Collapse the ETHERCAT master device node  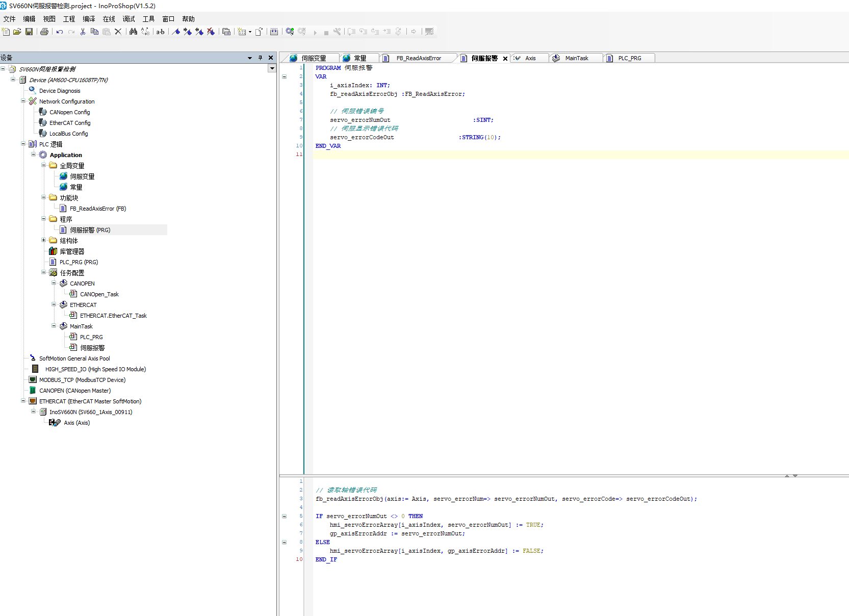click(x=23, y=401)
